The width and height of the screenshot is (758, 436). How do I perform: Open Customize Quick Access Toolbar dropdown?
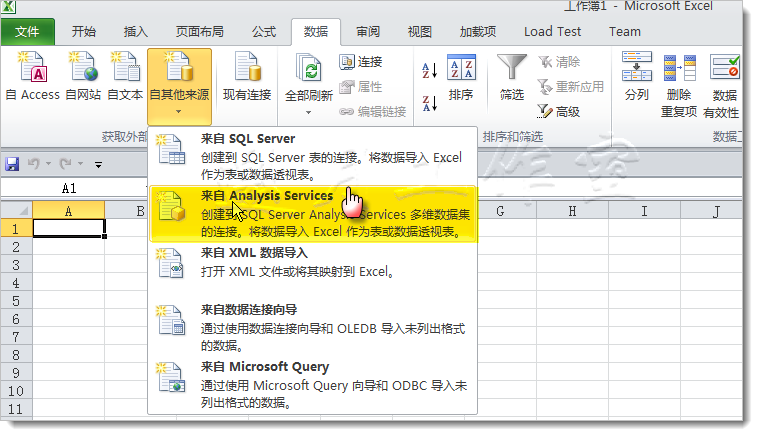[98, 165]
